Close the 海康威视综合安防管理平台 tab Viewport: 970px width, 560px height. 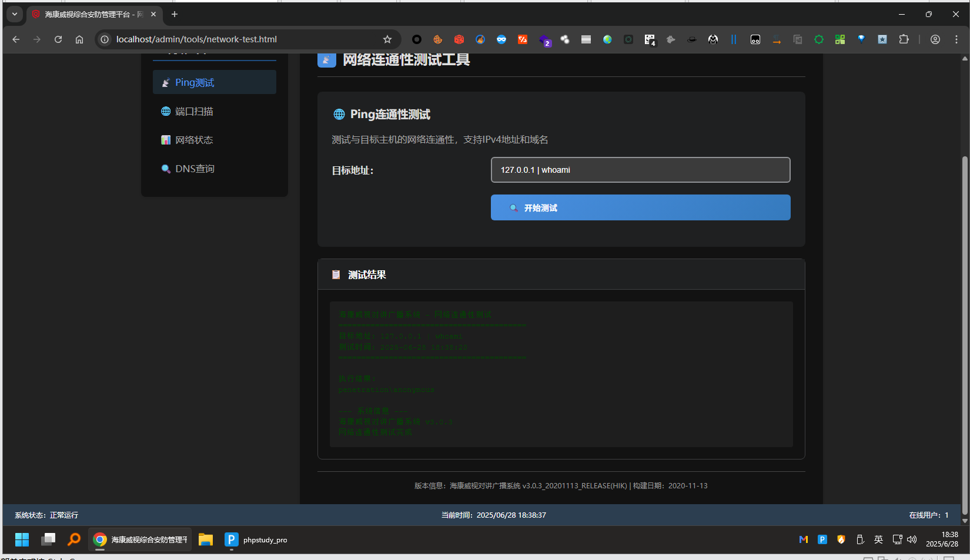coord(153,14)
